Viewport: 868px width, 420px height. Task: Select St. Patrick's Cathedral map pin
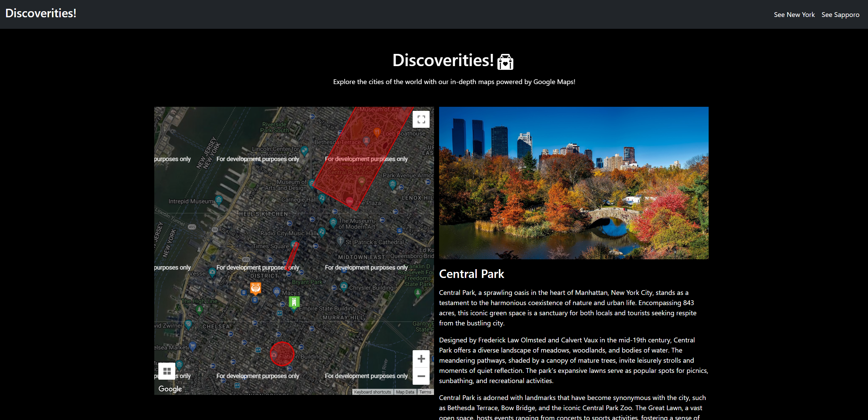pyautogui.click(x=340, y=241)
